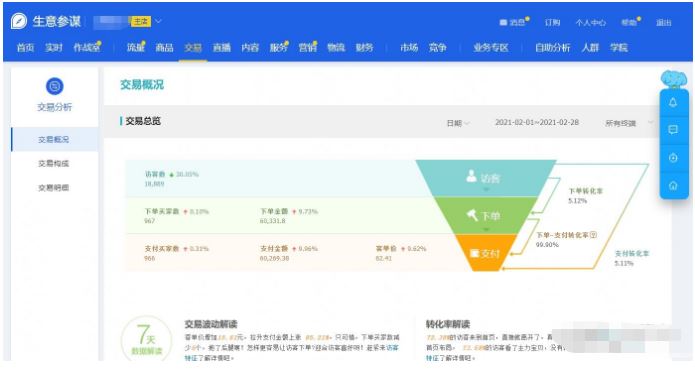
Task: Click the 支付买家数 metric label
Action: pyautogui.click(x=162, y=249)
